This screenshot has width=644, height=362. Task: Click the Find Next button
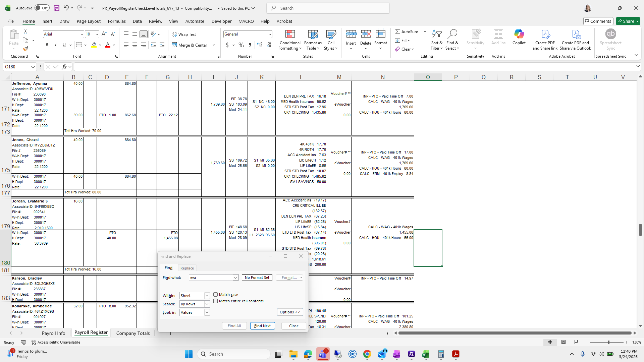click(x=262, y=326)
